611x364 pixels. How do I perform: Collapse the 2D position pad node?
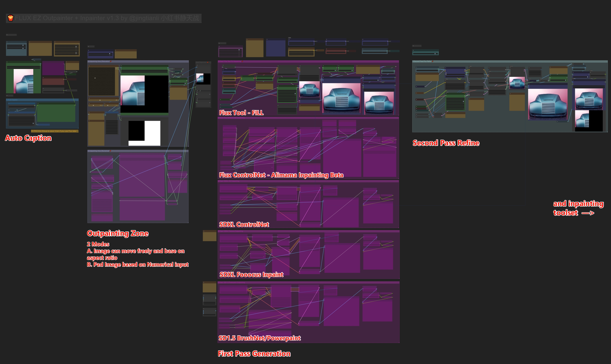pos(89,66)
